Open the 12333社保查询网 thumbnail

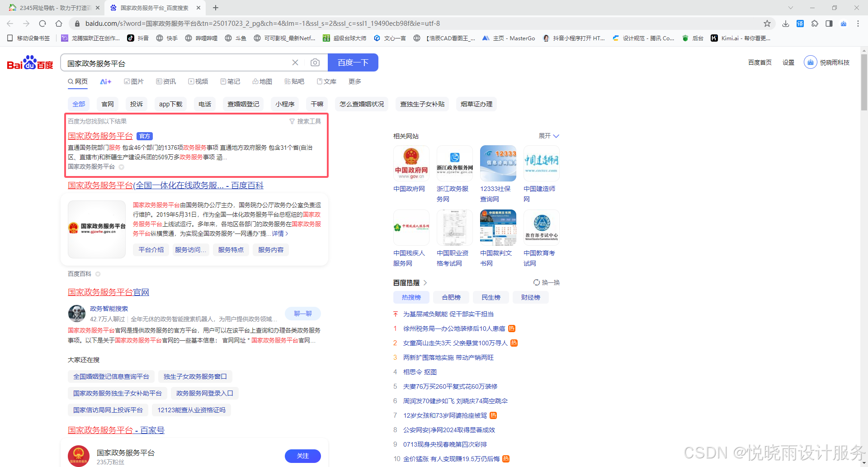click(498, 163)
